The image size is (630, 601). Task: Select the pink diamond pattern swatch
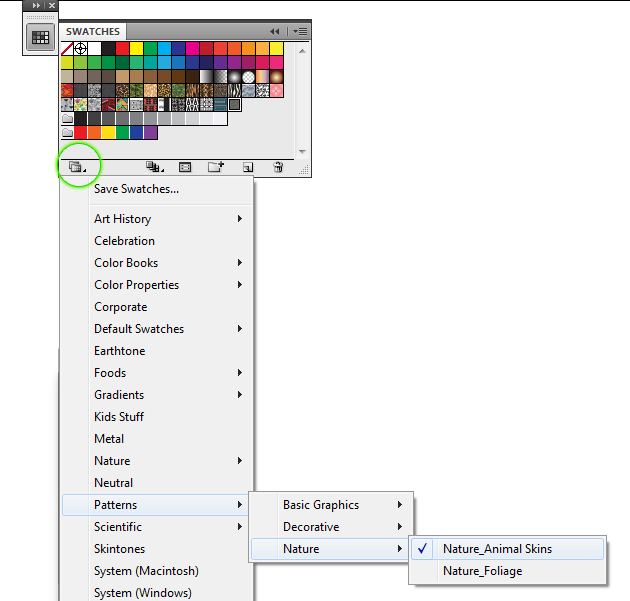click(x=276, y=90)
